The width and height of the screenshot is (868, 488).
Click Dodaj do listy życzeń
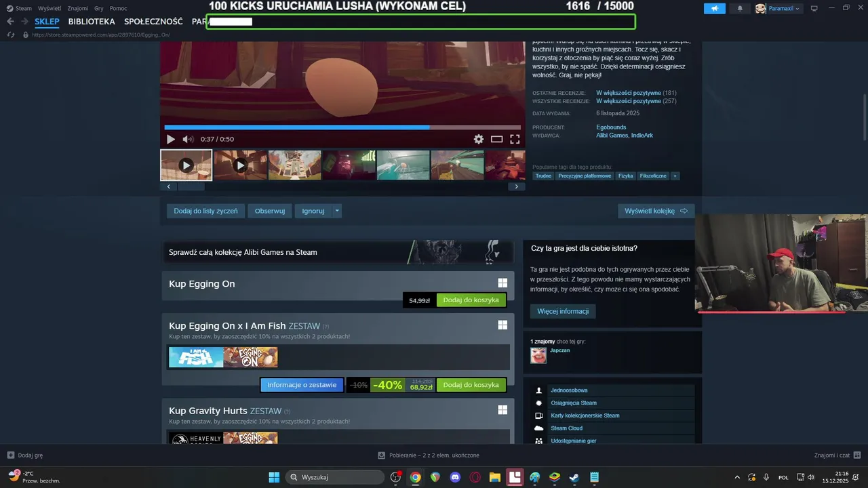coord(205,211)
